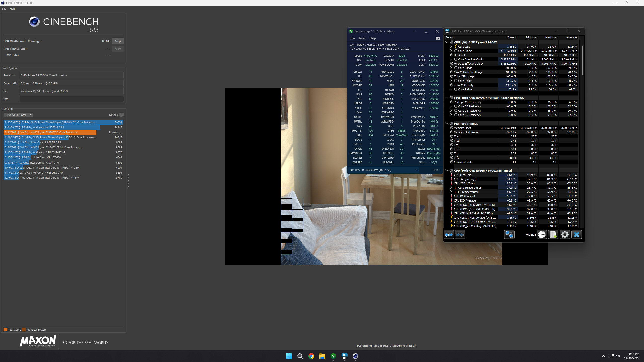The image size is (644, 362).
Task: Select the Core i9-9880H ranking row
Action: 63,142
